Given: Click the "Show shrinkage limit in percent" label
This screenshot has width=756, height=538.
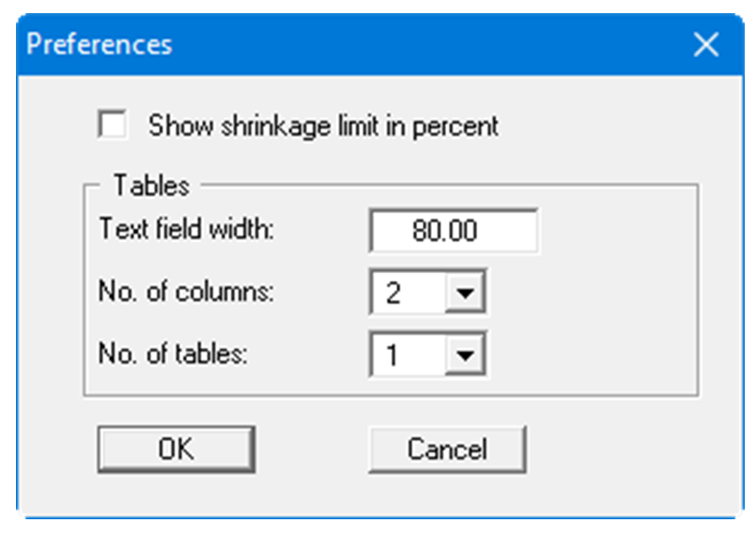Looking at the screenshot, I should (323, 126).
